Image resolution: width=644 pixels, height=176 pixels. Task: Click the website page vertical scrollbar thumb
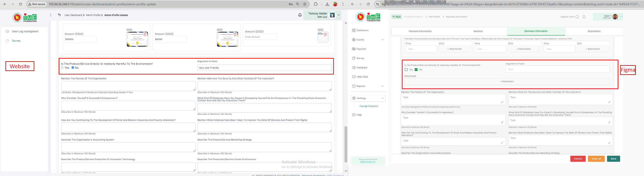coord(346,144)
